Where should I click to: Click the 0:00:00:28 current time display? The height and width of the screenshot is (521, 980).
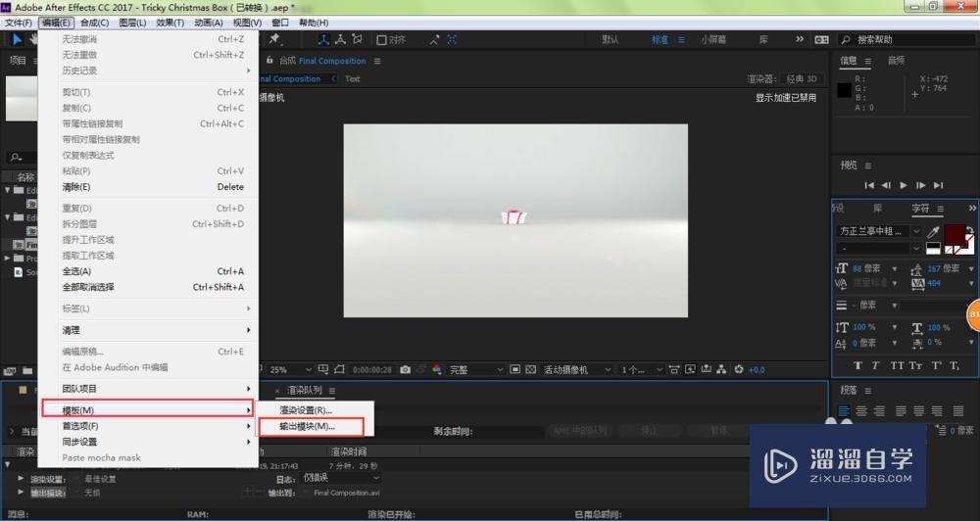pos(372,370)
